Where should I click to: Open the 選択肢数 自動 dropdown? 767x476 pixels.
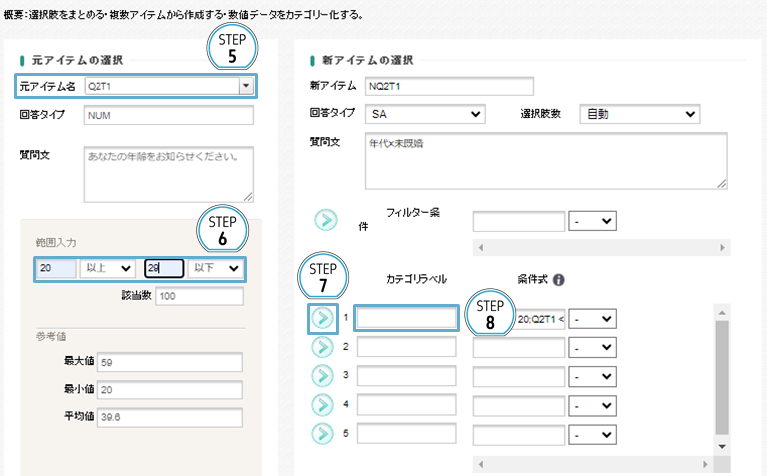click(639, 115)
